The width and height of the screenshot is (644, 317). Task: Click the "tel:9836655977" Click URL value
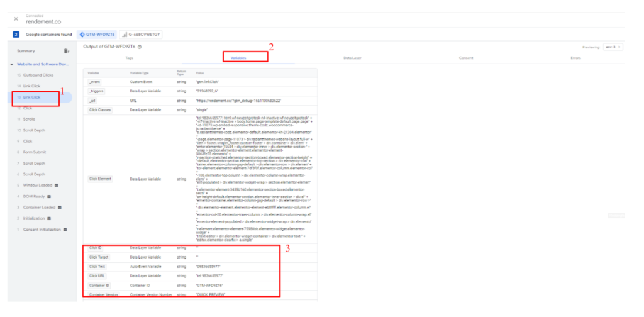coord(210,276)
